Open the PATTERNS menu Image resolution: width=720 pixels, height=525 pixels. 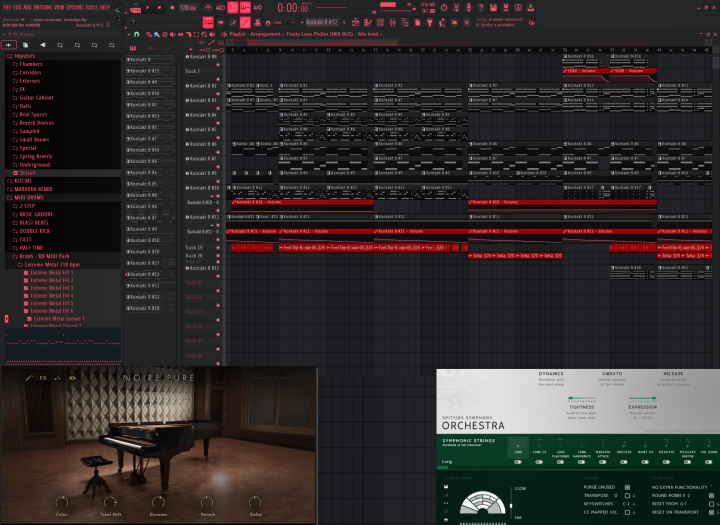(x=43, y=7)
